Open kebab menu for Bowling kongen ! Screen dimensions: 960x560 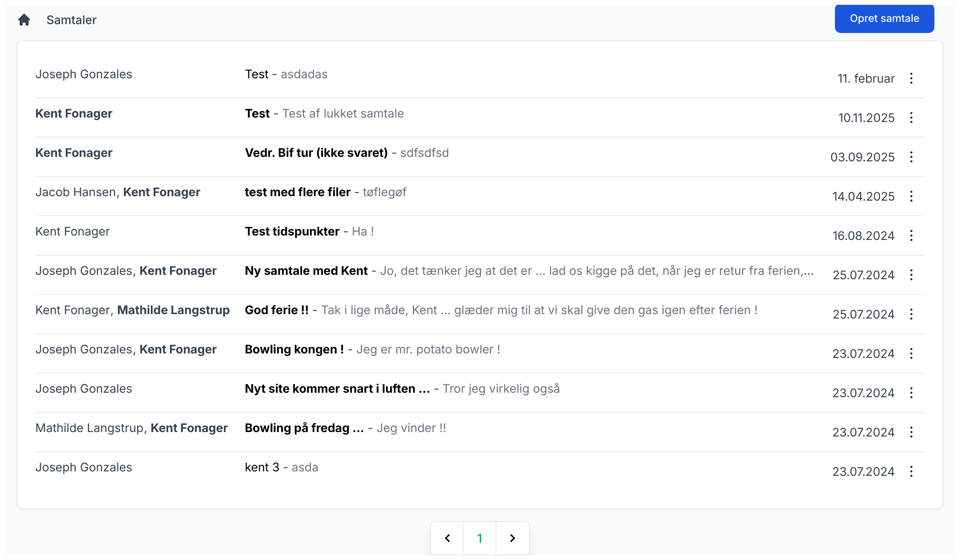click(x=911, y=354)
